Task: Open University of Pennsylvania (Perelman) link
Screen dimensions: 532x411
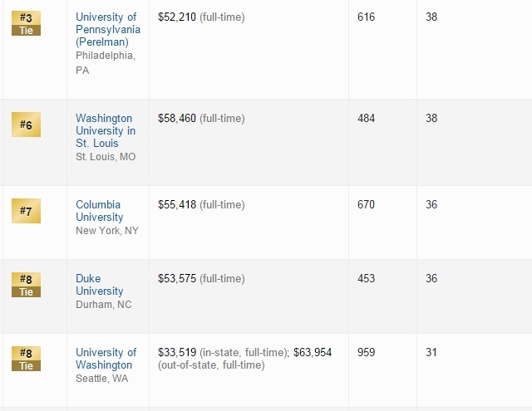Action: point(106,30)
